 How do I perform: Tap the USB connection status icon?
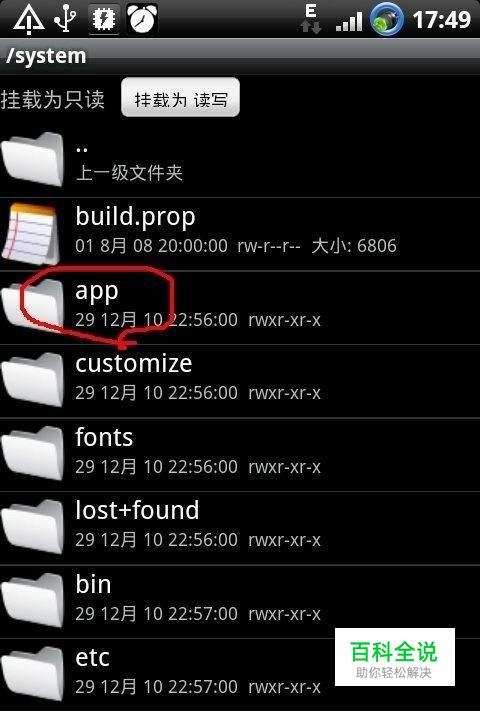(65, 19)
